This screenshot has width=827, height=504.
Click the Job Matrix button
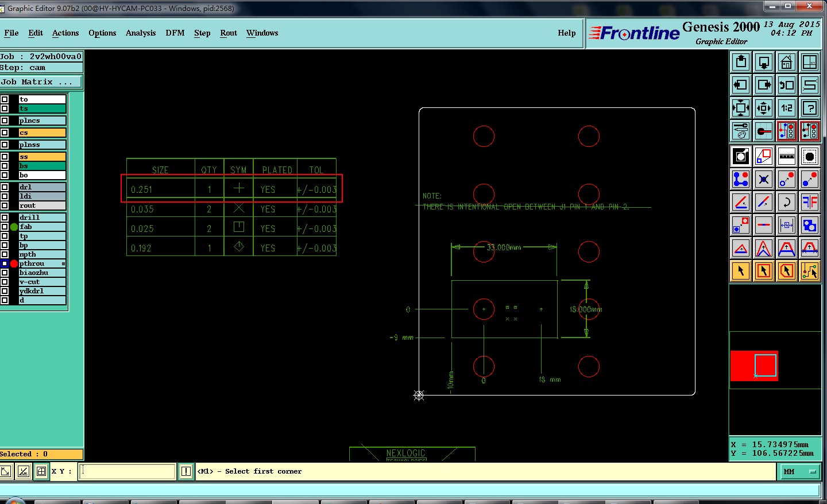point(41,82)
